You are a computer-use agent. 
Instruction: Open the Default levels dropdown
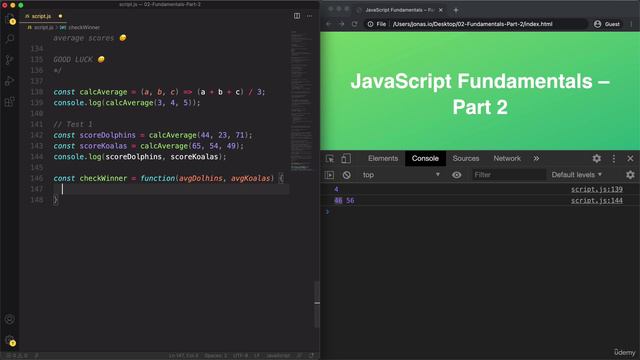point(576,175)
